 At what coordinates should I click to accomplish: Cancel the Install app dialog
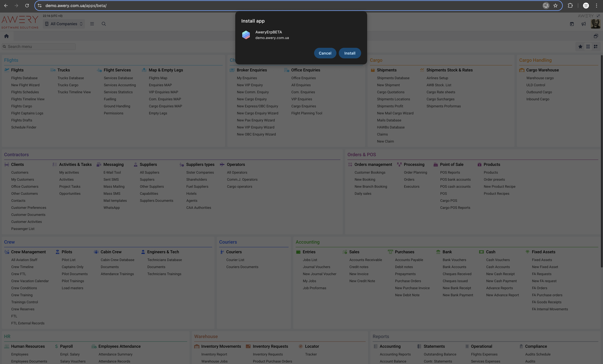[x=325, y=53]
